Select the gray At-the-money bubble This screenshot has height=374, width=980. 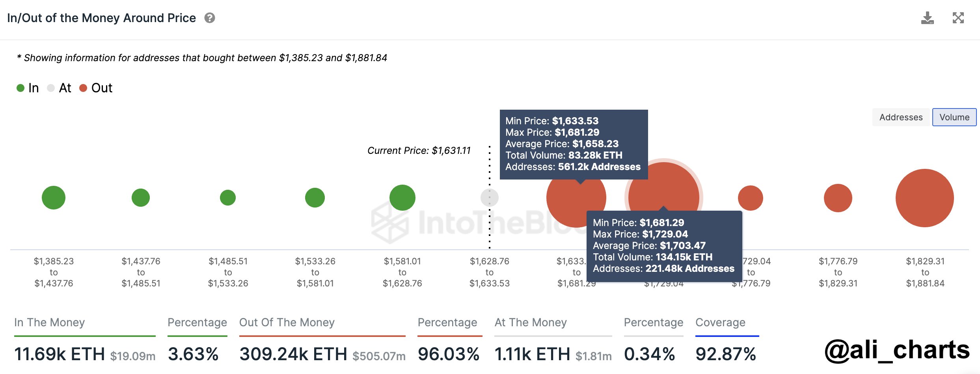(490, 198)
